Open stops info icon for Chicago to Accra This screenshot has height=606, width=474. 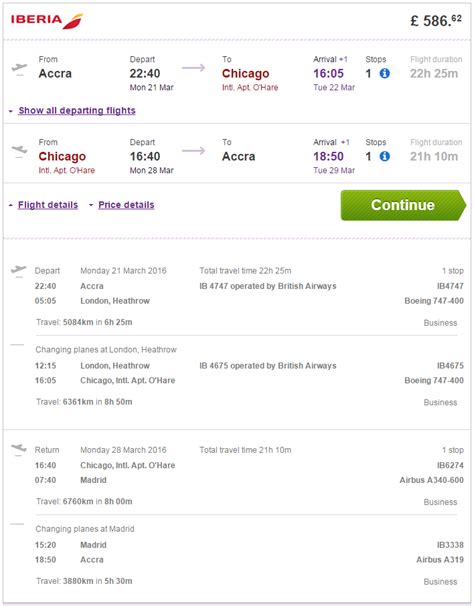(384, 156)
